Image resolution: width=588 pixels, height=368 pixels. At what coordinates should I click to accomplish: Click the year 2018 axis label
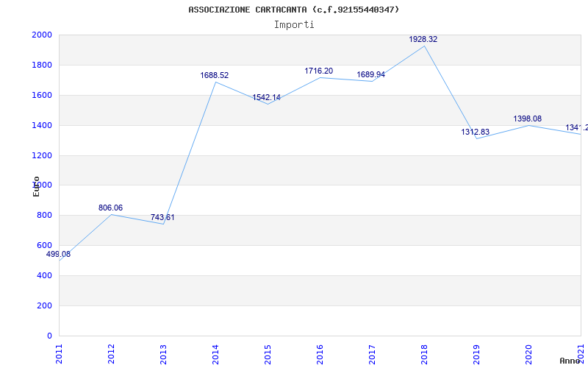[424, 355]
